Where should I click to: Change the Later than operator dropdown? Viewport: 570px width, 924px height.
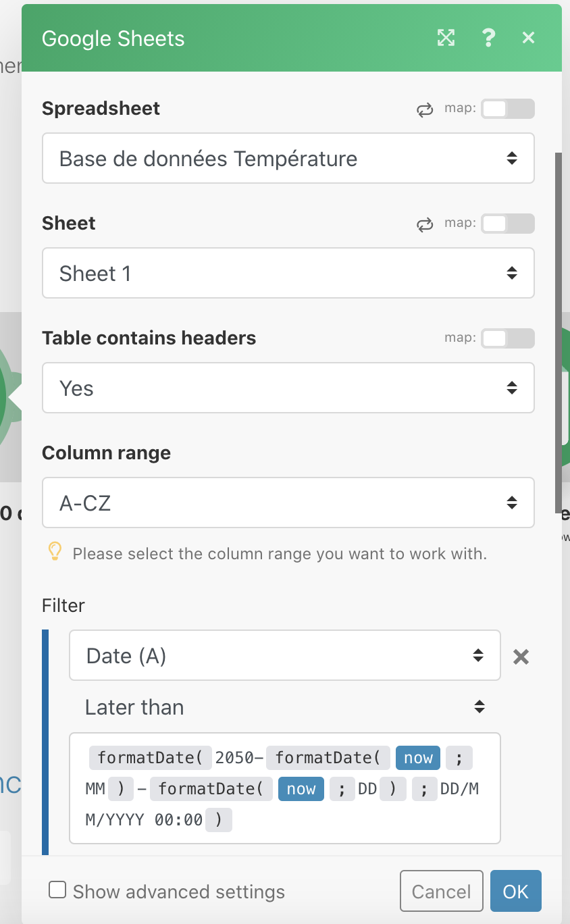[285, 707]
